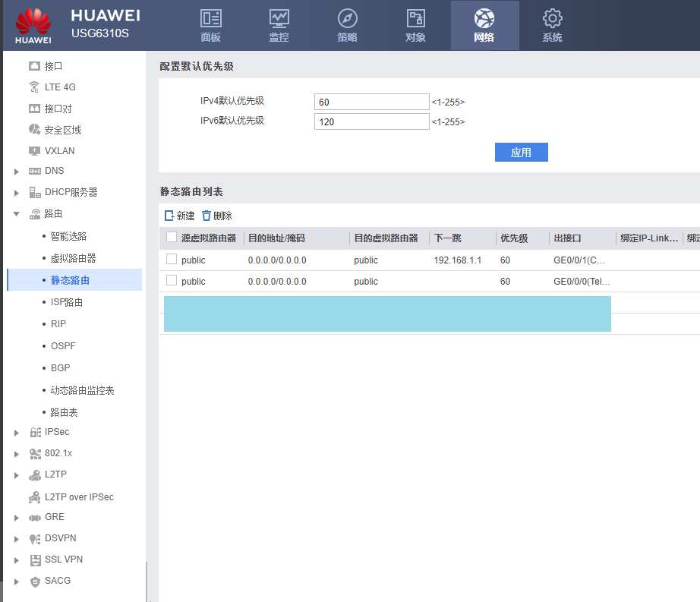The height and width of the screenshot is (602, 700).
Task: Open the ISP路由 sidebar link
Action: click(67, 302)
